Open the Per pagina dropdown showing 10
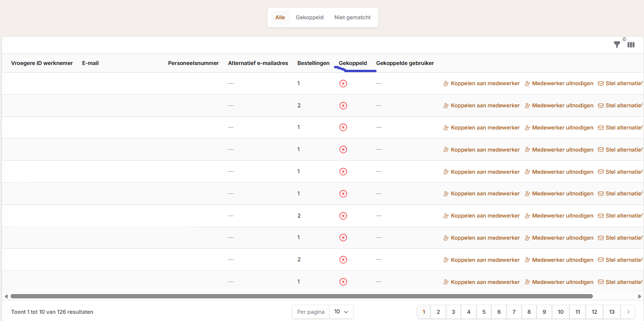 [342, 312]
